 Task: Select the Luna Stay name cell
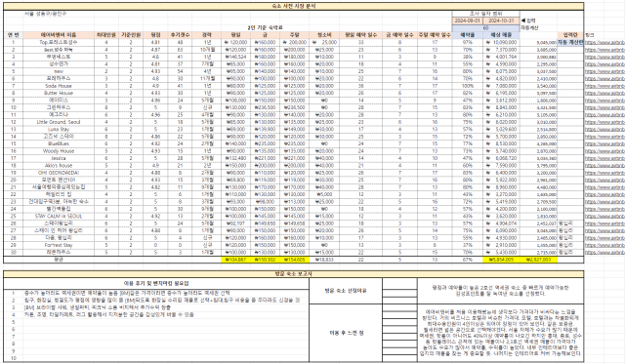coord(59,130)
